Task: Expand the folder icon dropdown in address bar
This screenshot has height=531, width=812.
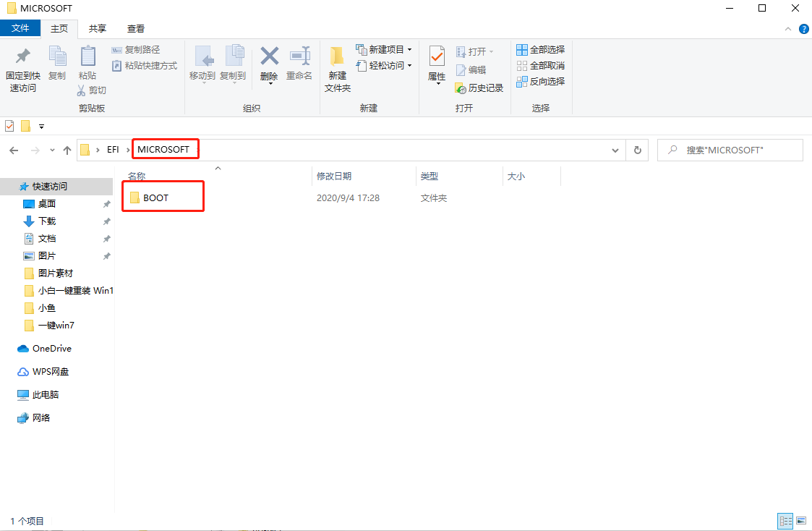Action: [x=98, y=150]
